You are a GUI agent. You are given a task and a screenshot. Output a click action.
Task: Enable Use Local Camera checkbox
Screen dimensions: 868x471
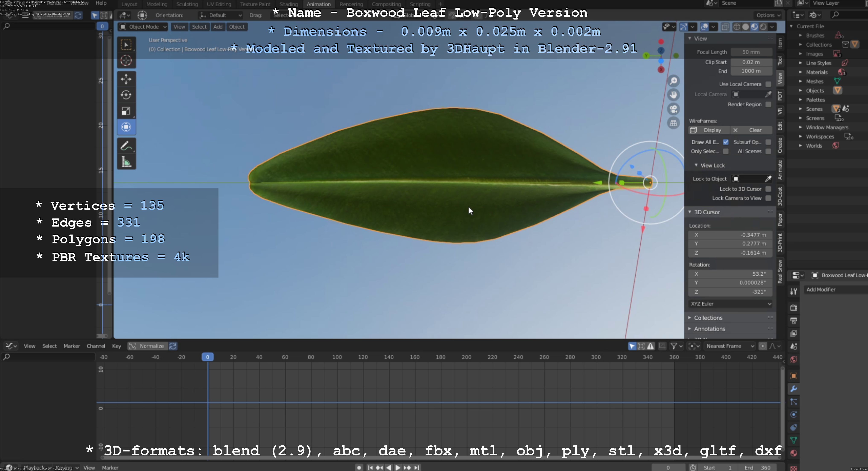point(768,84)
